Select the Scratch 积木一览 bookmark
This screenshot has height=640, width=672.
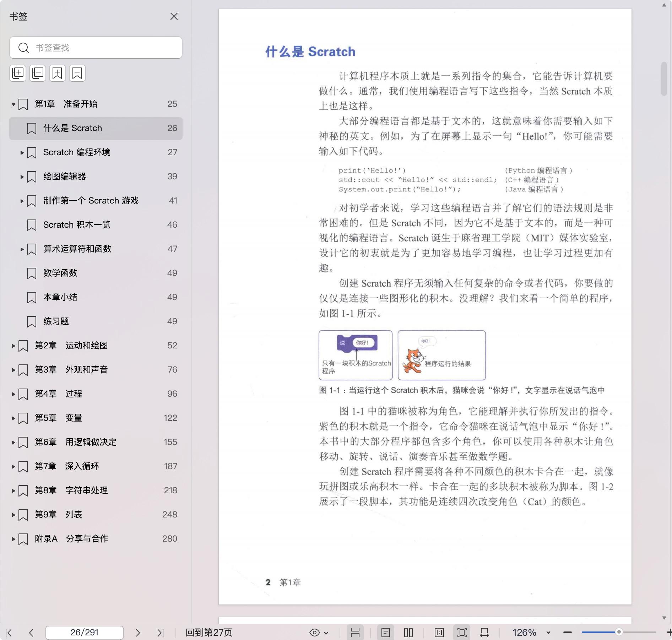point(77,225)
